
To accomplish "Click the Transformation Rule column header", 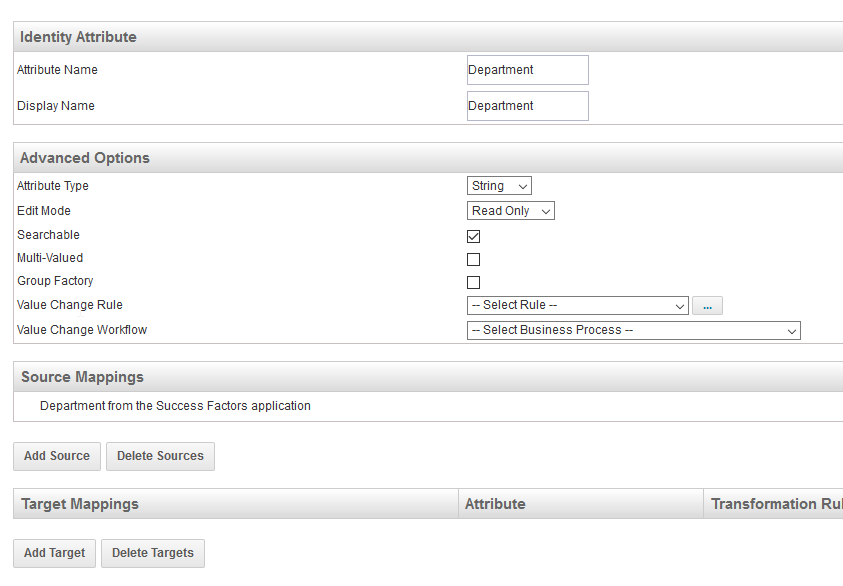I will (775, 504).
